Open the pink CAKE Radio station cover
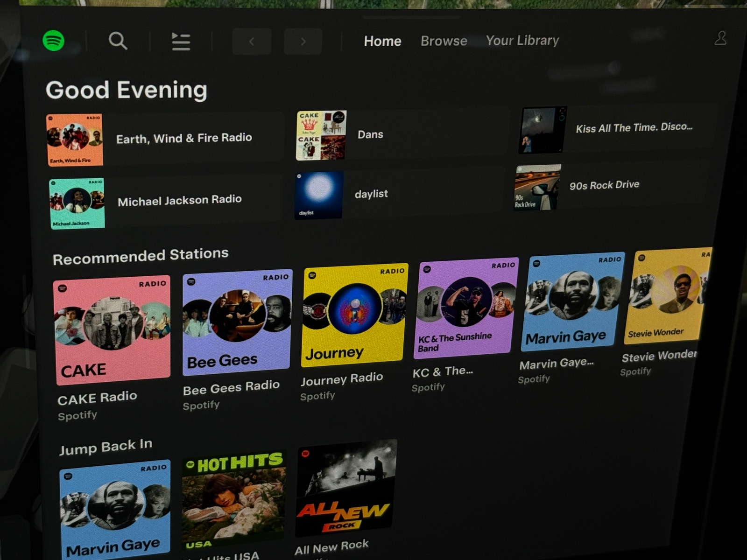This screenshot has height=560, width=747. point(112,331)
